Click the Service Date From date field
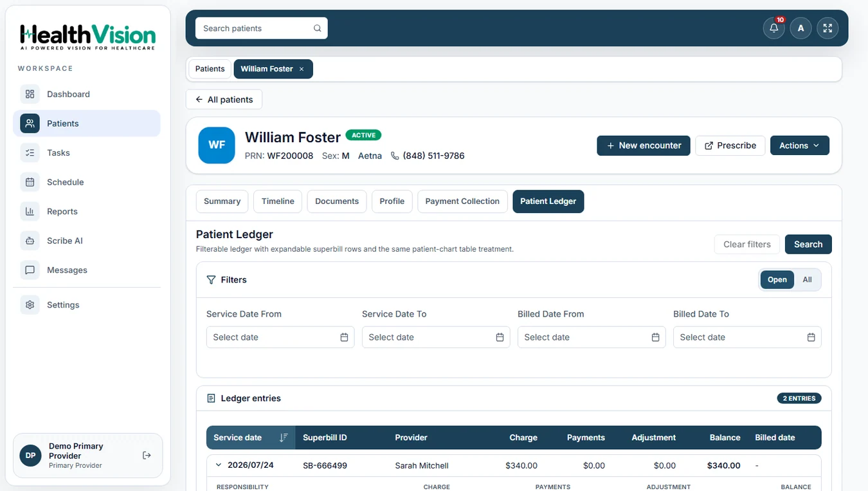 point(280,337)
